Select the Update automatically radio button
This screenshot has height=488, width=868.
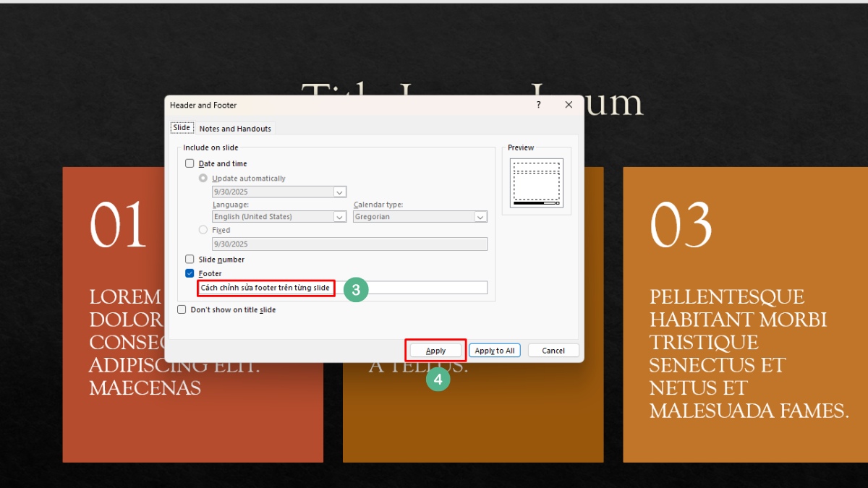point(203,178)
